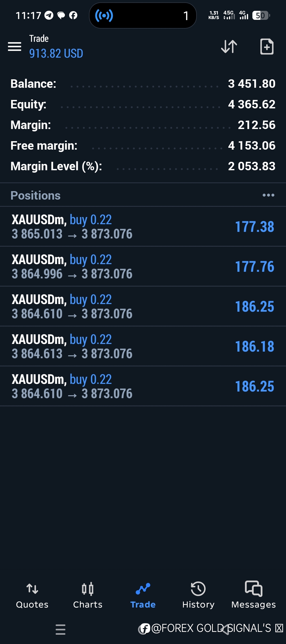286x644 pixels.
Task: Tap the Telegram notification icon in status bar
Action: (x=49, y=16)
